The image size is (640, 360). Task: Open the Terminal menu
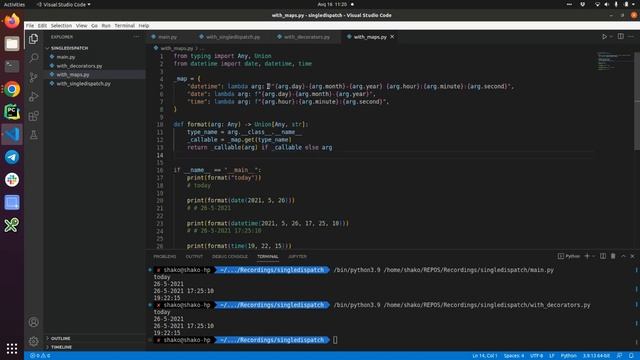click(x=124, y=25)
